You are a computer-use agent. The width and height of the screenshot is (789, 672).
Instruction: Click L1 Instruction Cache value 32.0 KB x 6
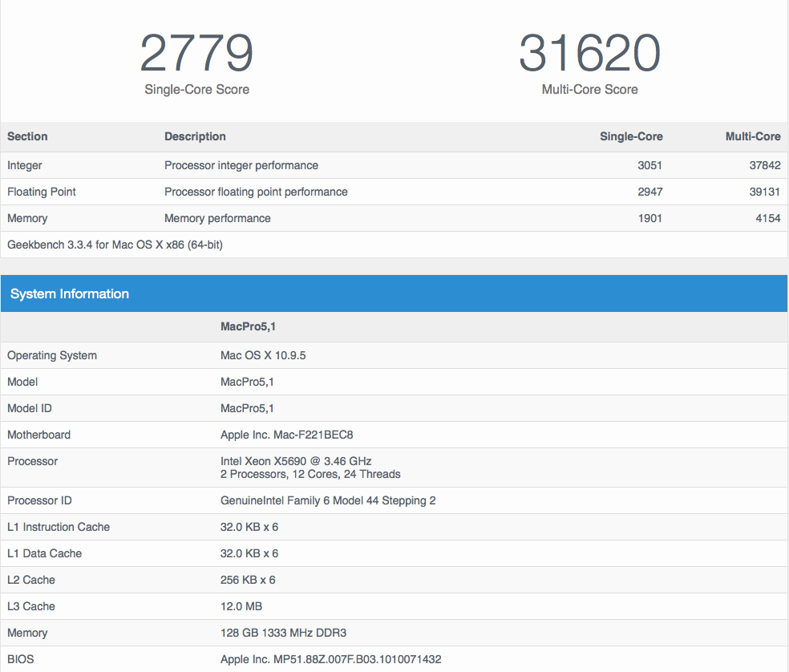click(249, 527)
